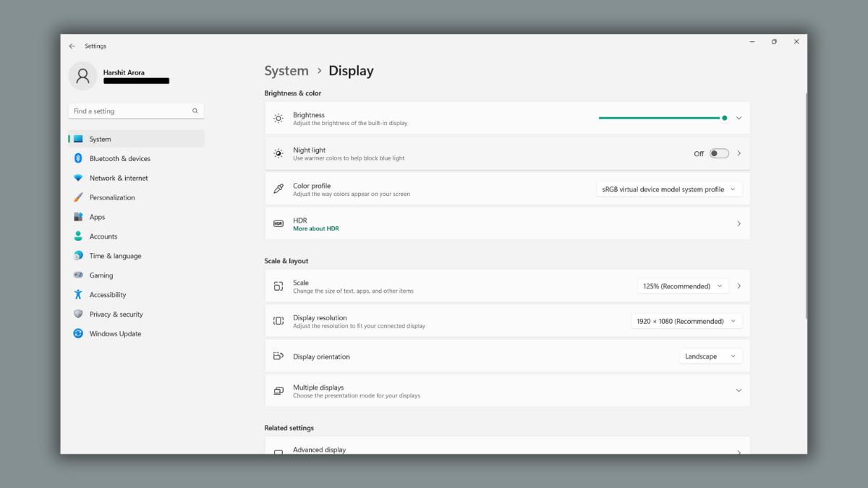Click the Accounts label in sidebar
868x488 pixels.
tap(103, 236)
